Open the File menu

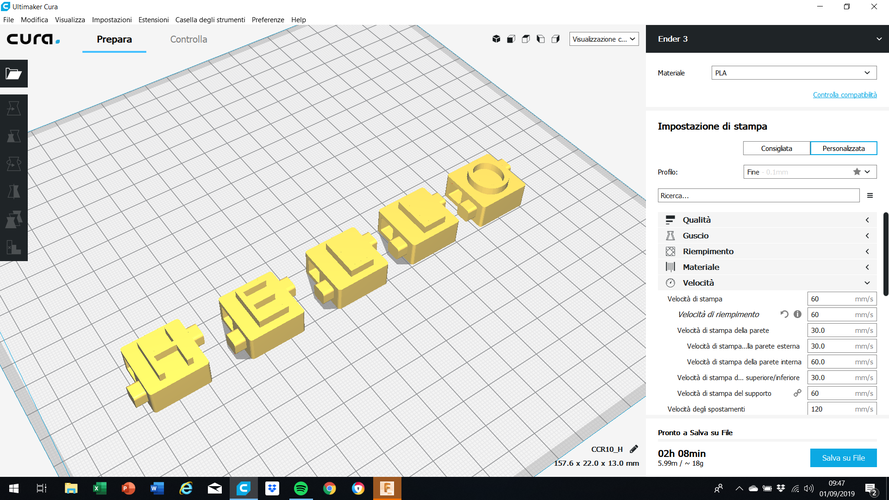(x=9, y=19)
